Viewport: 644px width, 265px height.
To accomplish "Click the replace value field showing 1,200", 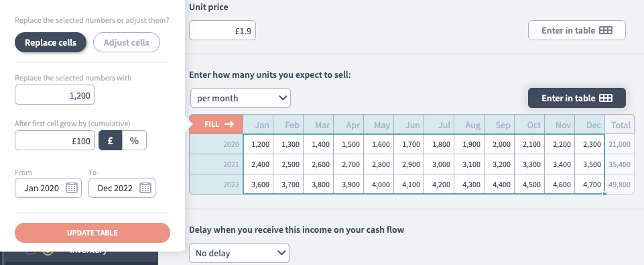I will point(55,95).
